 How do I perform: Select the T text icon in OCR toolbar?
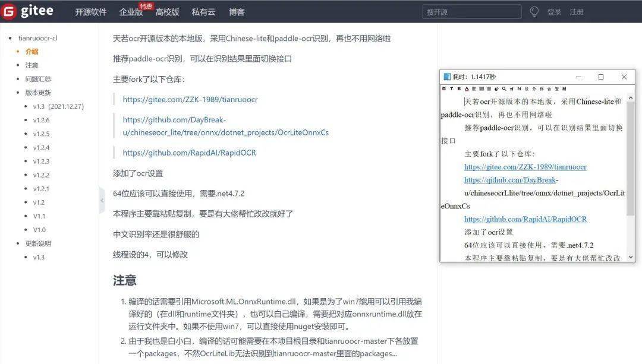point(451,88)
